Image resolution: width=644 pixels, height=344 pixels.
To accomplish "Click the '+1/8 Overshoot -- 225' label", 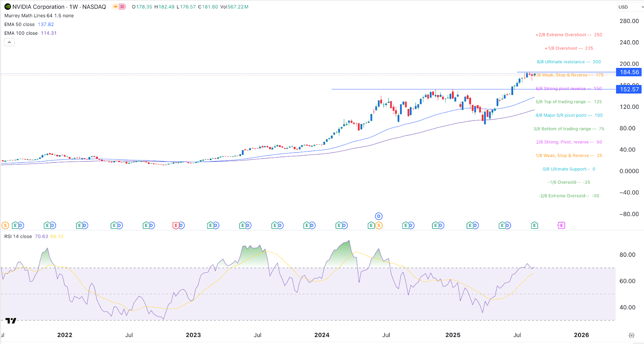I will (x=569, y=48).
